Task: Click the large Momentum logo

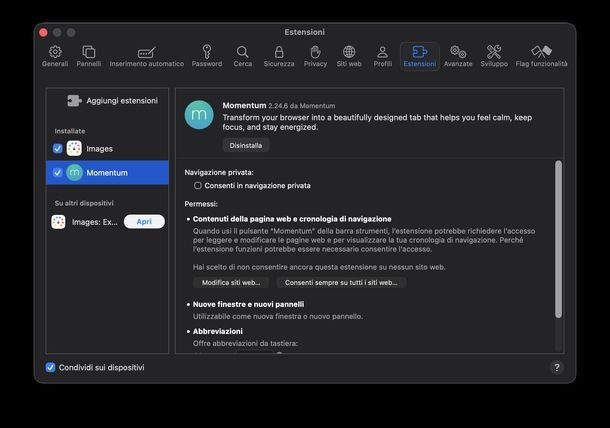Action: pos(199,115)
